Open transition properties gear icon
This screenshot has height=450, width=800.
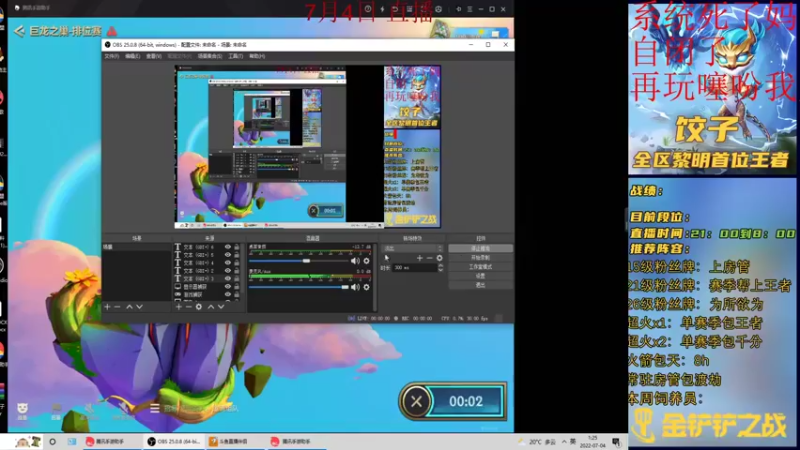click(439, 258)
